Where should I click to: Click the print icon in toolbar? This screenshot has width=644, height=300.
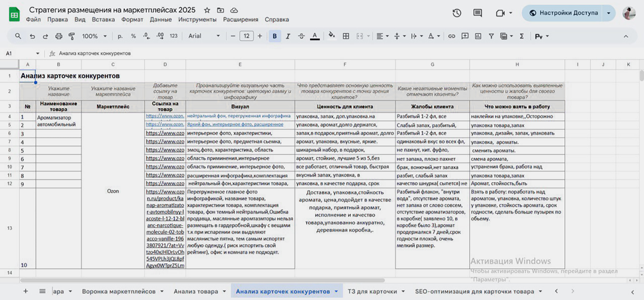59,36
